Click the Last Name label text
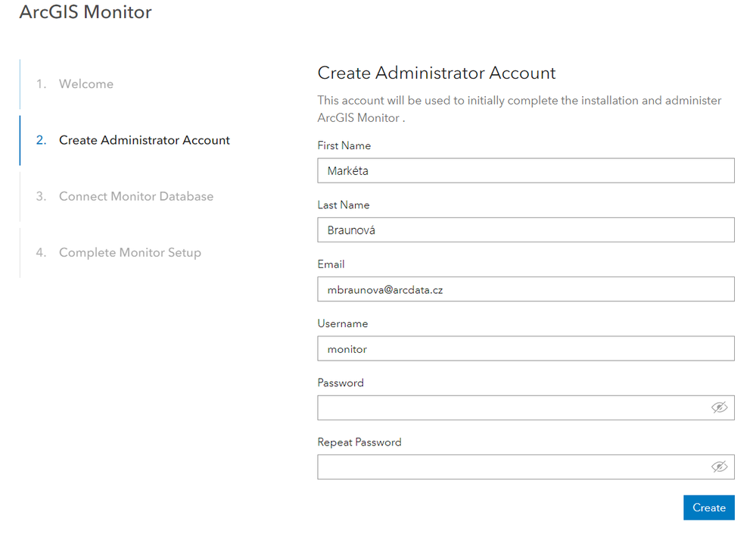 (344, 205)
